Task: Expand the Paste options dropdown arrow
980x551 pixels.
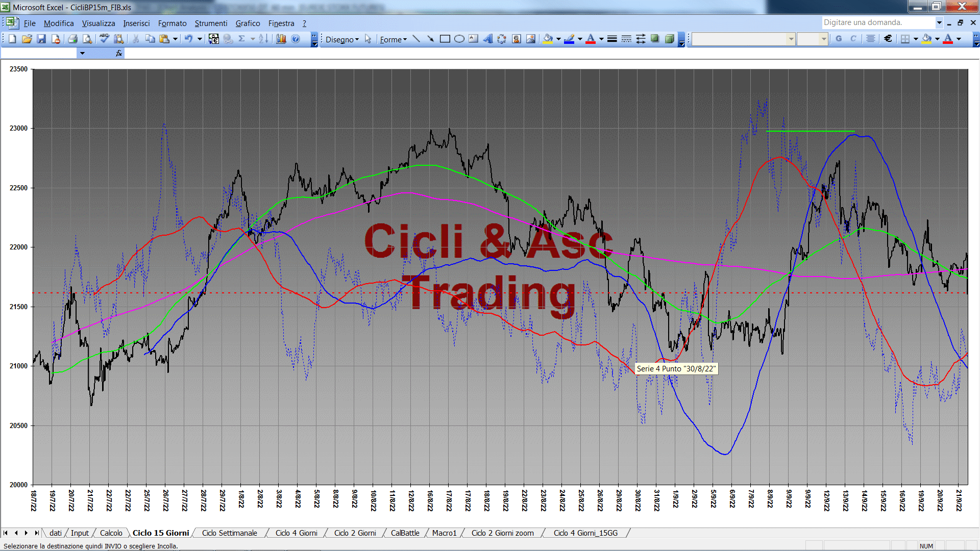Action: [x=175, y=39]
